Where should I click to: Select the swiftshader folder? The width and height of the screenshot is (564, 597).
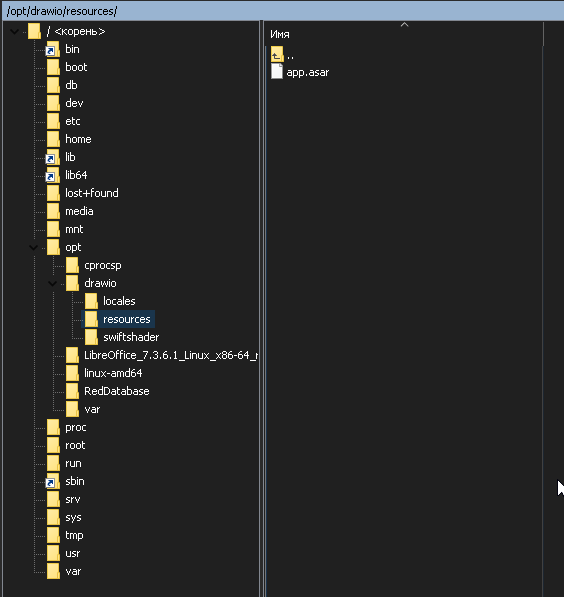131,337
